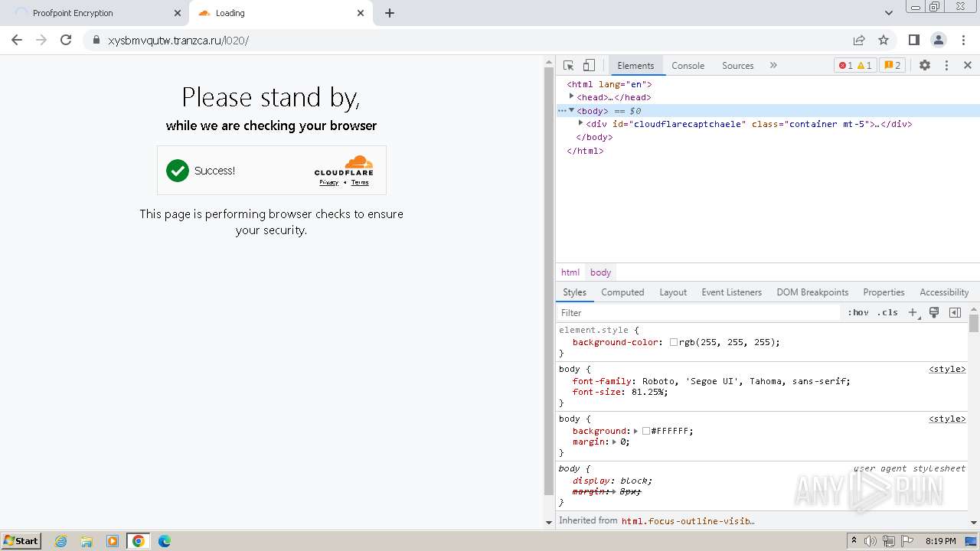This screenshot has width=980, height=551.
Task: Select the Elements tab
Action: click(635, 66)
